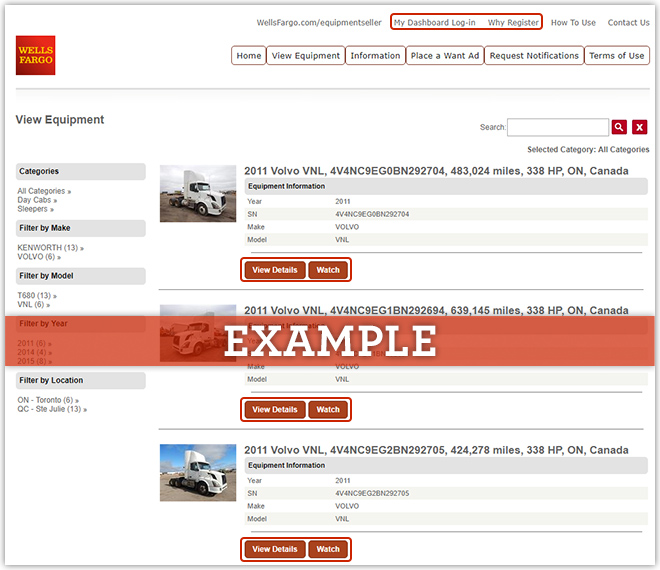Open the Information menu tab
This screenshot has width=660, height=570.
click(x=375, y=56)
